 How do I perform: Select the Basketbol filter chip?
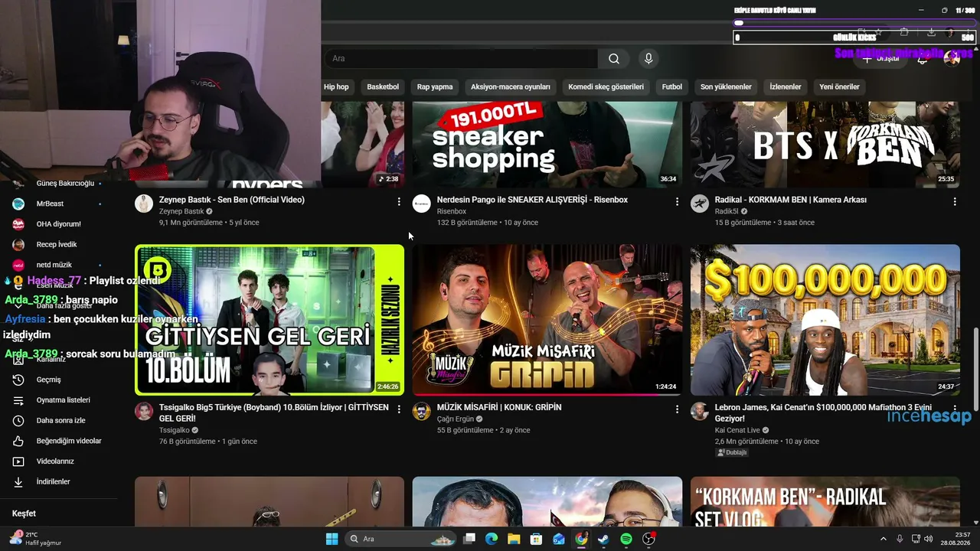click(383, 87)
